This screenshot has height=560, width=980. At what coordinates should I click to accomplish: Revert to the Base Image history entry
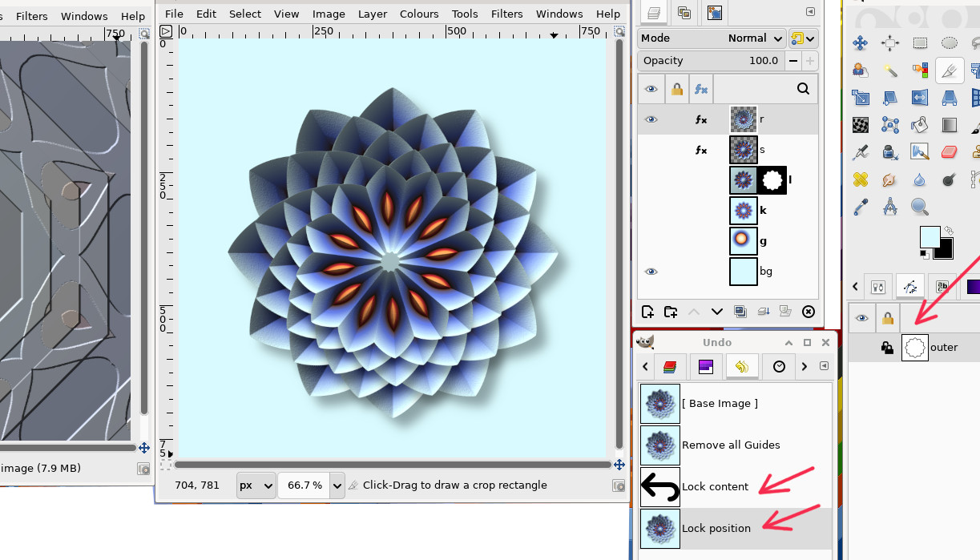coord(719,403)
